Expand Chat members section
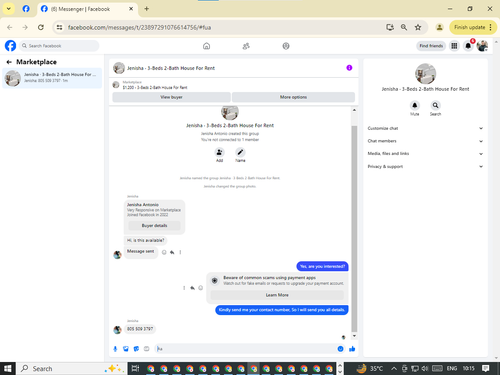Image resolution: width=500 pixels, height=375 pixels. pos(425,141)
